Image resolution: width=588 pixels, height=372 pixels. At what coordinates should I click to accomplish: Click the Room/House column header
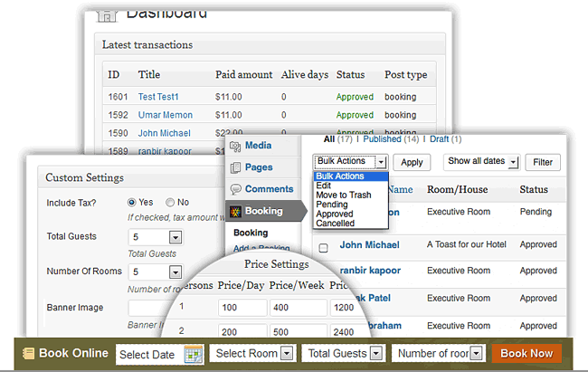point(457,189)
